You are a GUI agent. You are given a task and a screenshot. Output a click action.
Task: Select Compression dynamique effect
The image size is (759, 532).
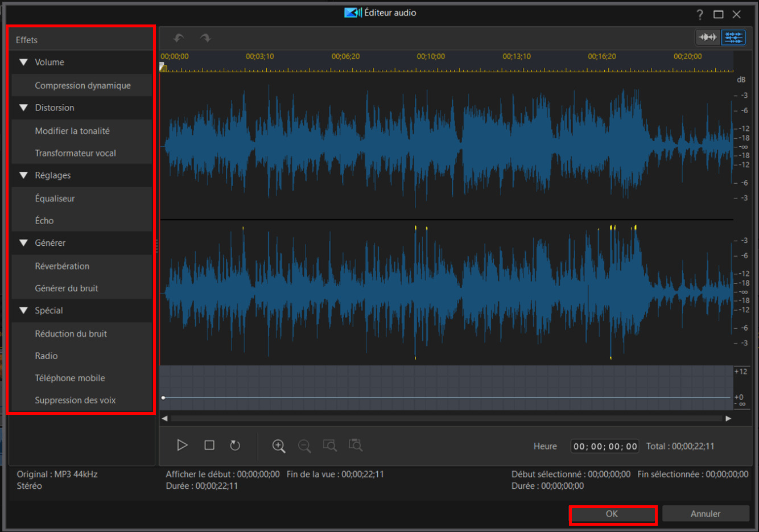82,85
